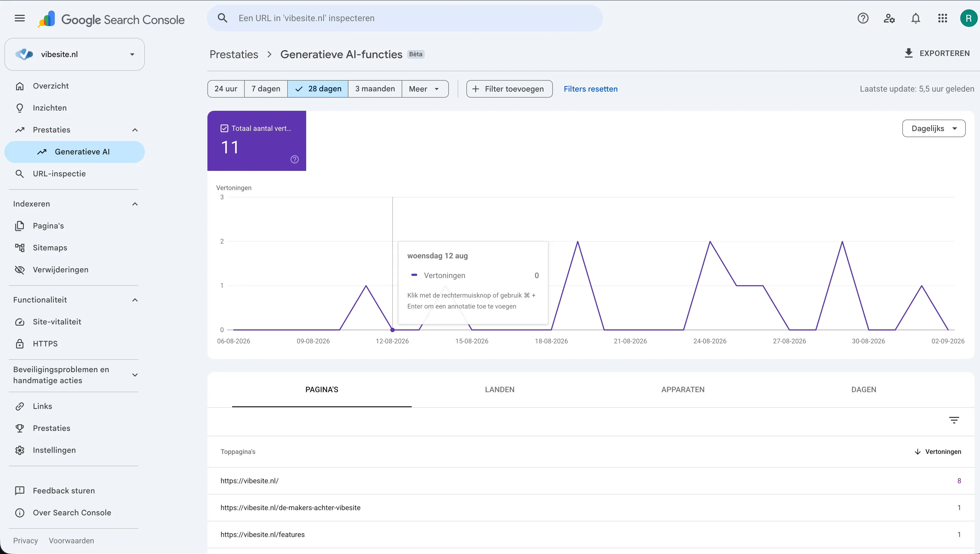Viewport: 980px width, 554px height.
Task: Open HTTPS report
Action: 75,344
